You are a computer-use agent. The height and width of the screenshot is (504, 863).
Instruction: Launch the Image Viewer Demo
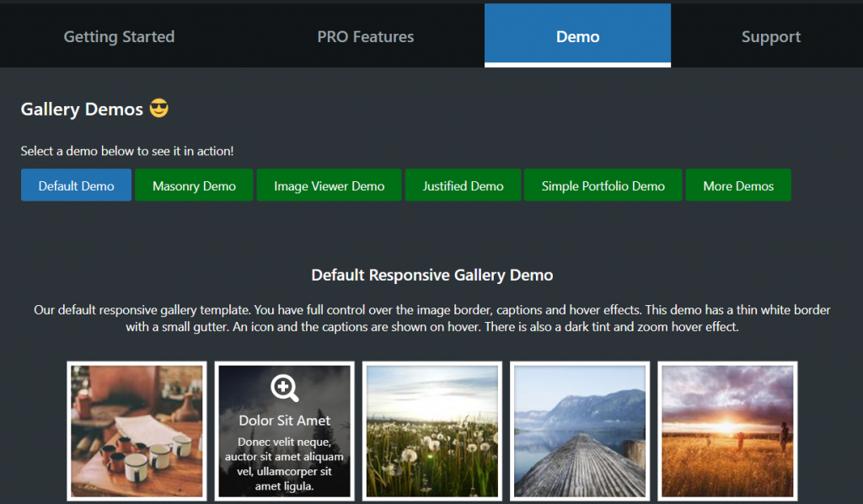329,185
